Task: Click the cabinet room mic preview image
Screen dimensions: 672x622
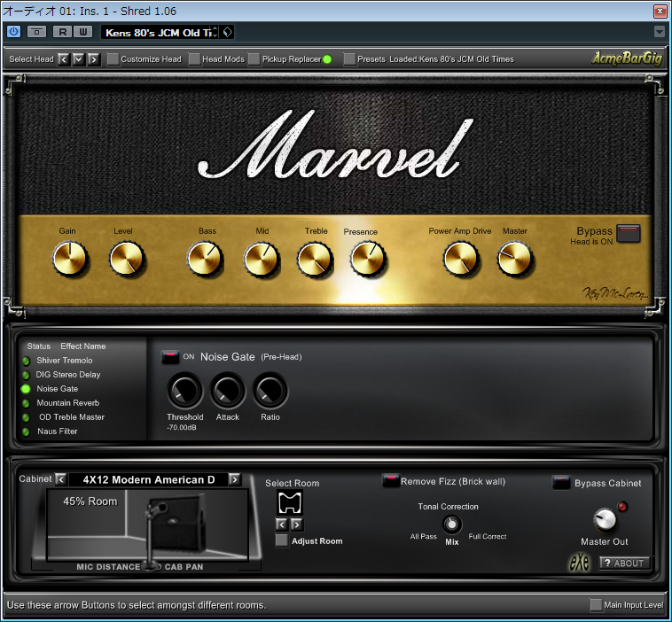Action: pyautogui.click(x=147, y=525)
